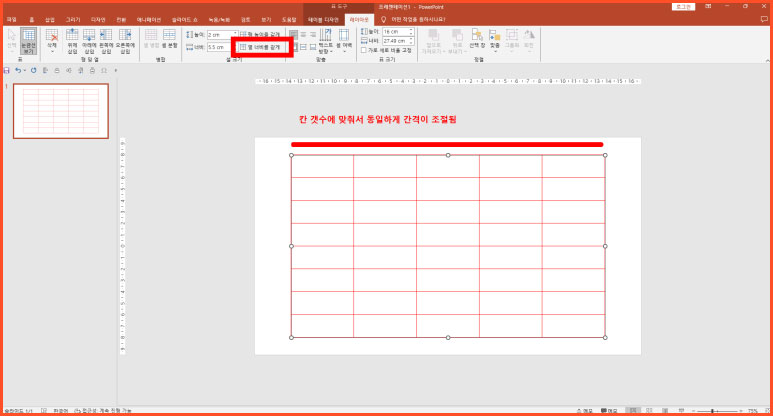Align cell text to the top
The width and height of the screenshot is (773, 416).
pos(295,47)
